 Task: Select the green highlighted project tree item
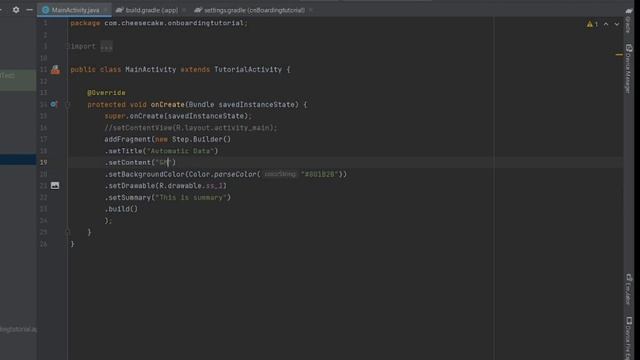pos(18,80)
